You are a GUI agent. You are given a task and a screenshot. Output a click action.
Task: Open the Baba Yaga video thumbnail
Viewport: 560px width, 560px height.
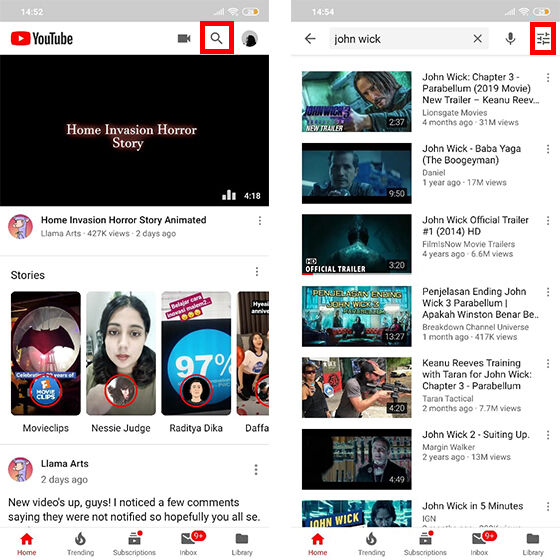356,173
